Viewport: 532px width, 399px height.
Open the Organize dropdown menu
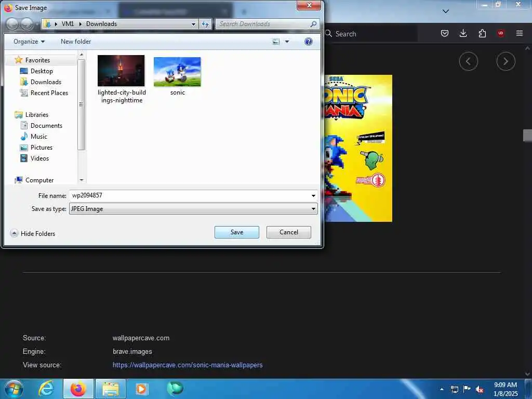click(29, 42)
